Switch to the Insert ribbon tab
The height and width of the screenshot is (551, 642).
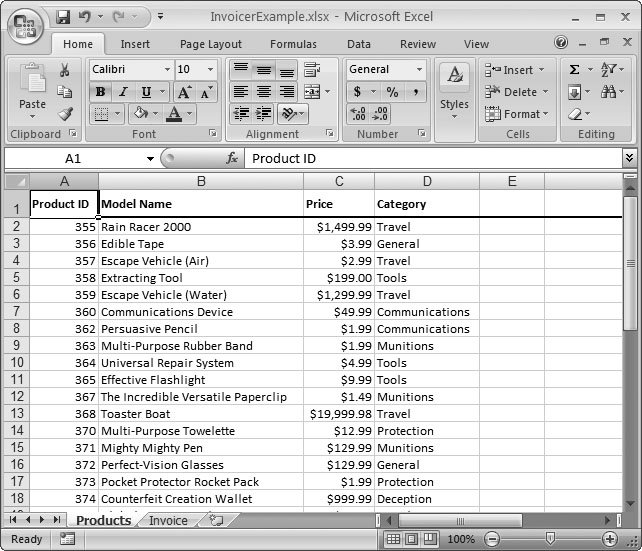pyautogui.click(x=135, y=44)
